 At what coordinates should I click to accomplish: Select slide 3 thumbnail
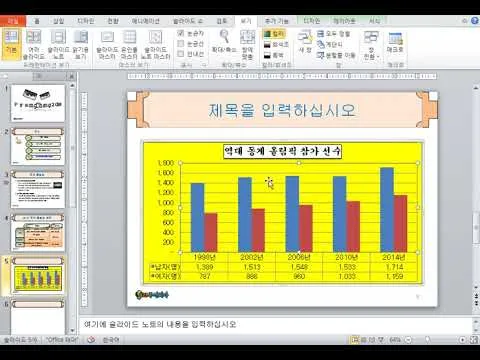click(38, 189)
